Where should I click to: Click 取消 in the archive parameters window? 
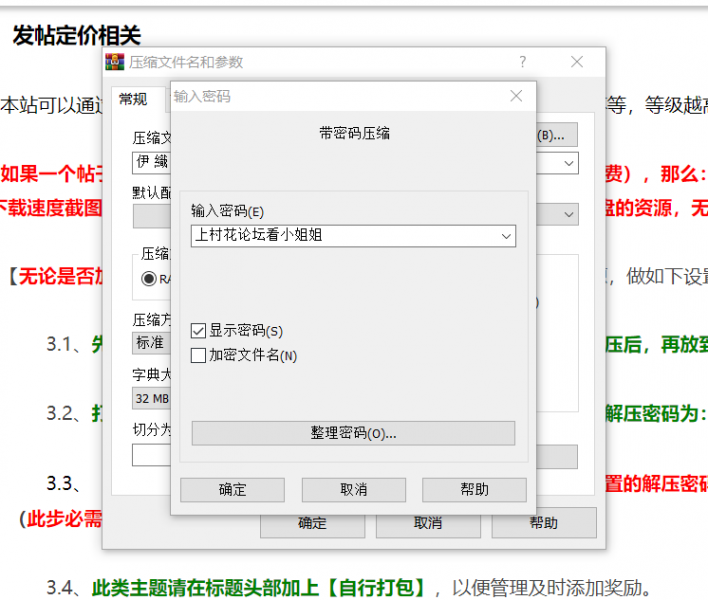428,524
